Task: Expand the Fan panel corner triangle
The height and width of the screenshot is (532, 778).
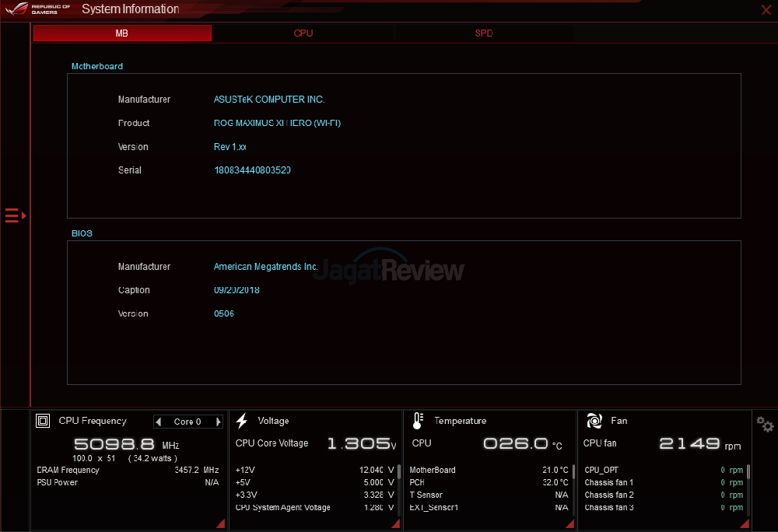Action: 746,523
